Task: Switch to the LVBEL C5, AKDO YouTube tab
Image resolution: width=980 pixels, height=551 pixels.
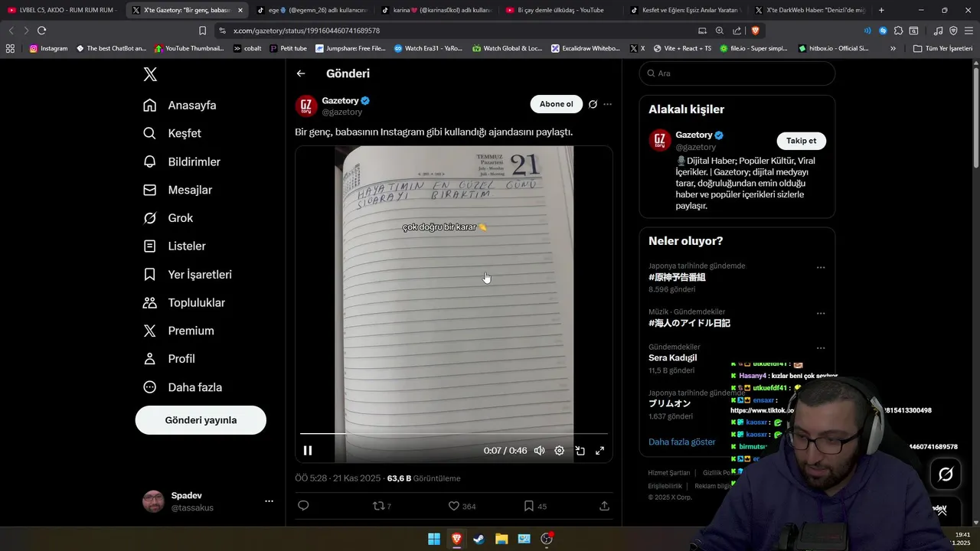Action: point(61,10)
